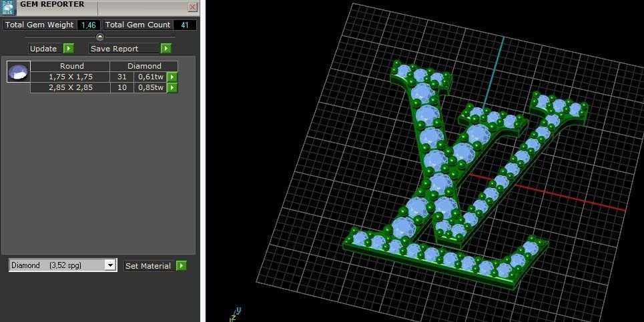Viewport: 644px width, 322px height.
Task: Select the 2,85 X 2,85 size cell
Action: click(x=70, y=87)
